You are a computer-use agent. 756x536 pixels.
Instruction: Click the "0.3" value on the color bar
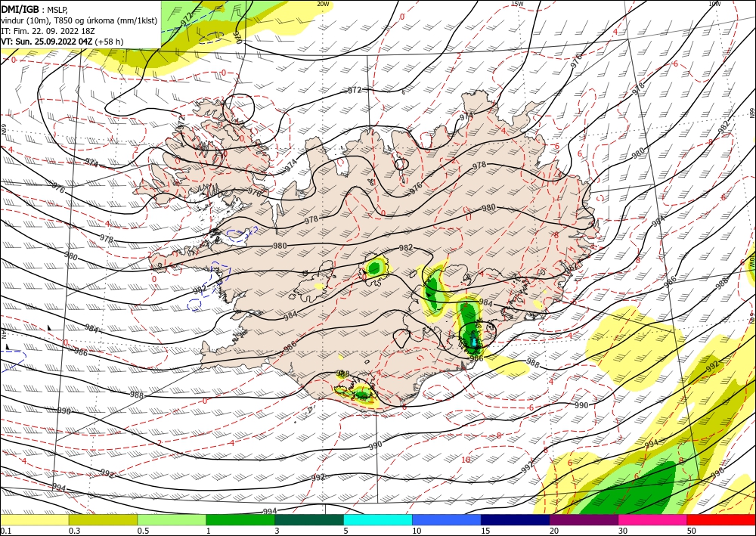pos(74,531)
